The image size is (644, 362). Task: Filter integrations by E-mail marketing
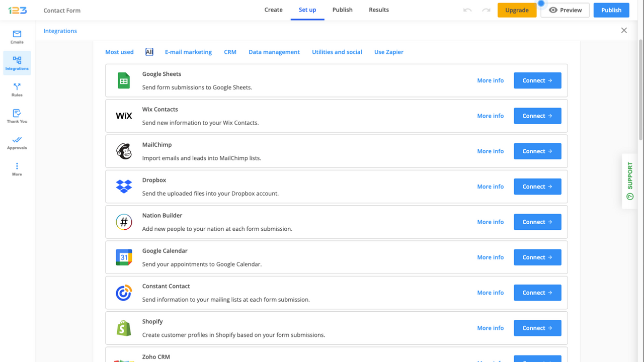(x=188, y=52)
